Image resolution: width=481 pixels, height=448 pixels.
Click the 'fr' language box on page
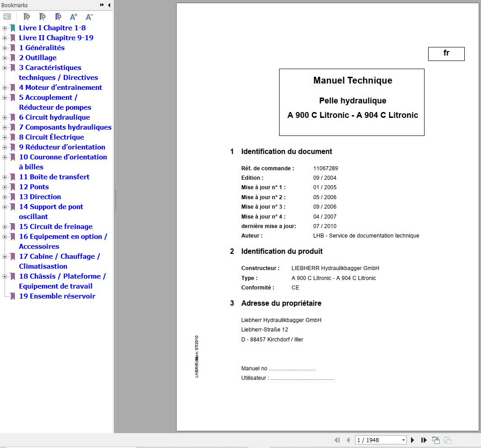click(x=446, y=54)
